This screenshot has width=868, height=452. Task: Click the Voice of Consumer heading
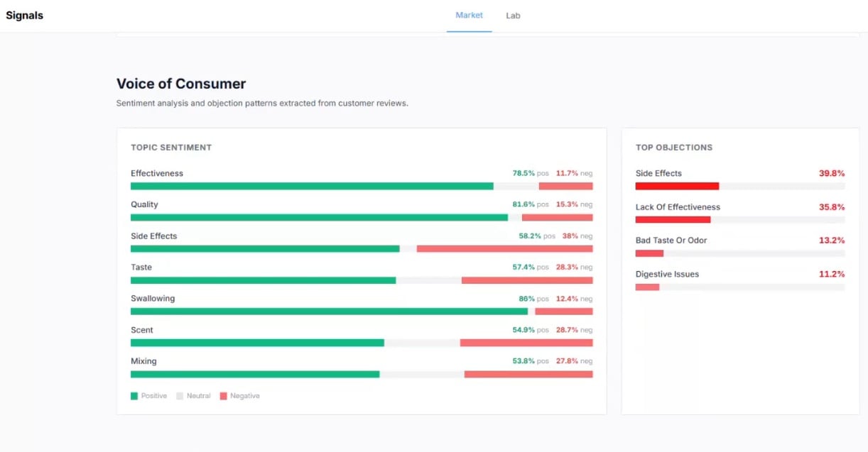(x=180, y=83)
